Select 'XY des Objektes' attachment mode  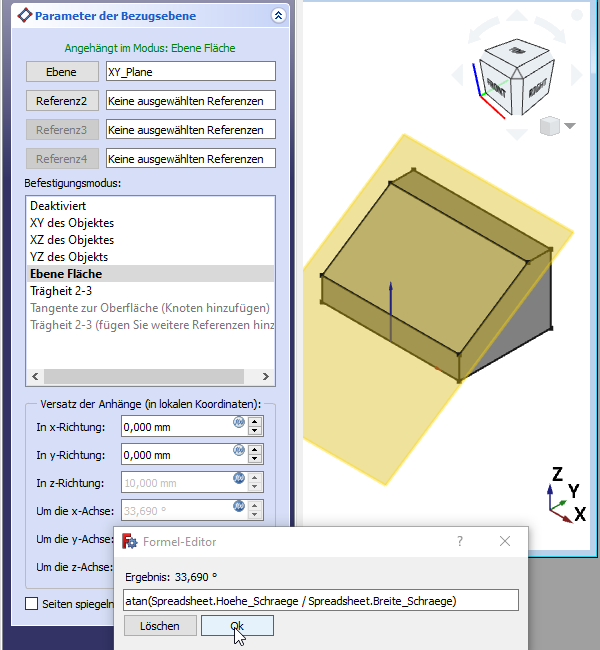(72, 223)
